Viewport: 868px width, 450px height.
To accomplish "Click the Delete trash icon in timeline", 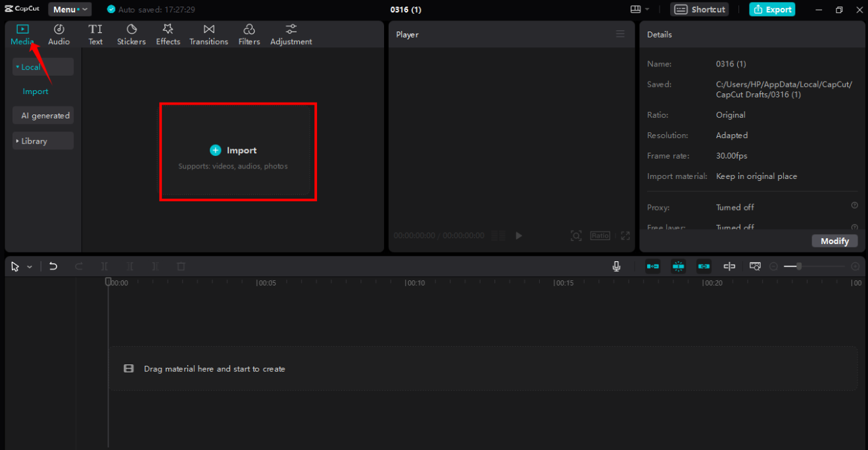I will click(181, 266).
